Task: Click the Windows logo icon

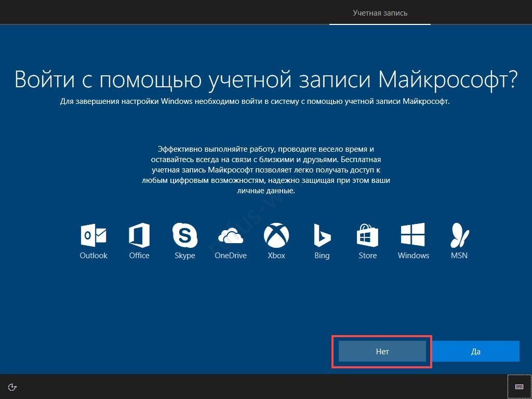Action: coord(413,235)
